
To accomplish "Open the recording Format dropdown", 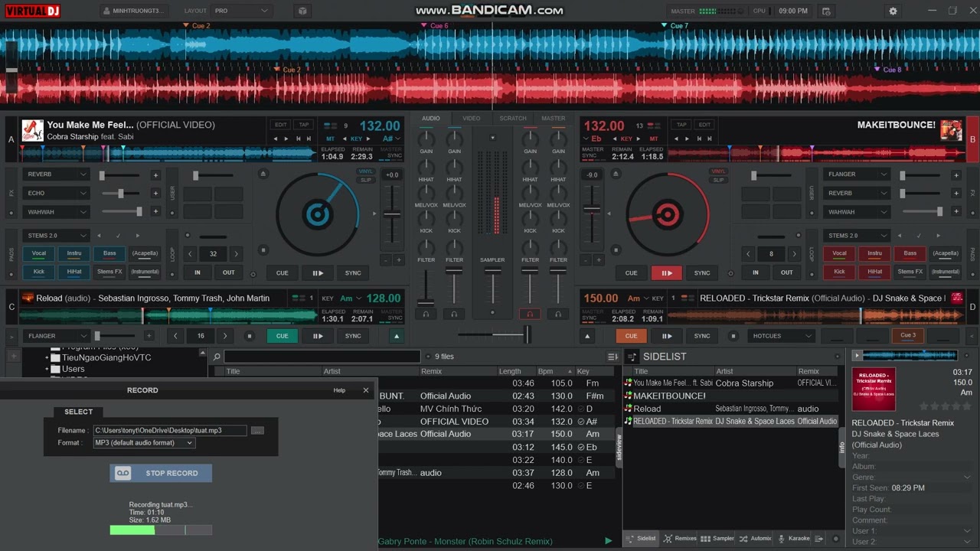I will (143, 442).
